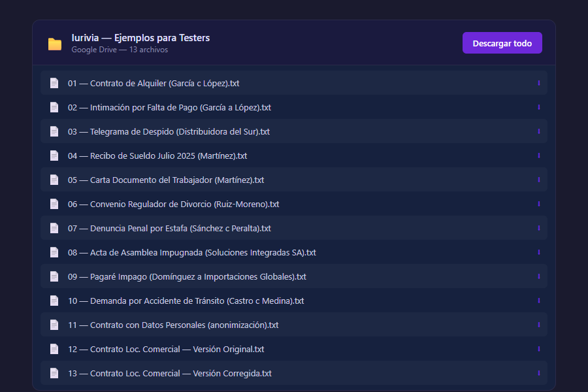The height and width of the screenshot is (392, 588).
Task: Open '09 — Pagaré Impago' file name
Action: [187, 277]
